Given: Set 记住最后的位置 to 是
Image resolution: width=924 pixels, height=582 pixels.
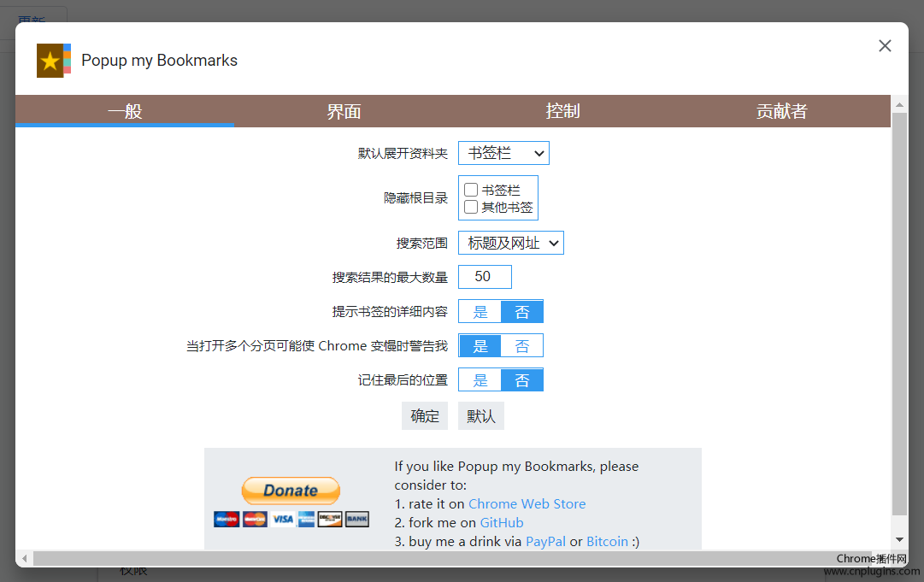Looking at the screenshot, I should 480,380.
